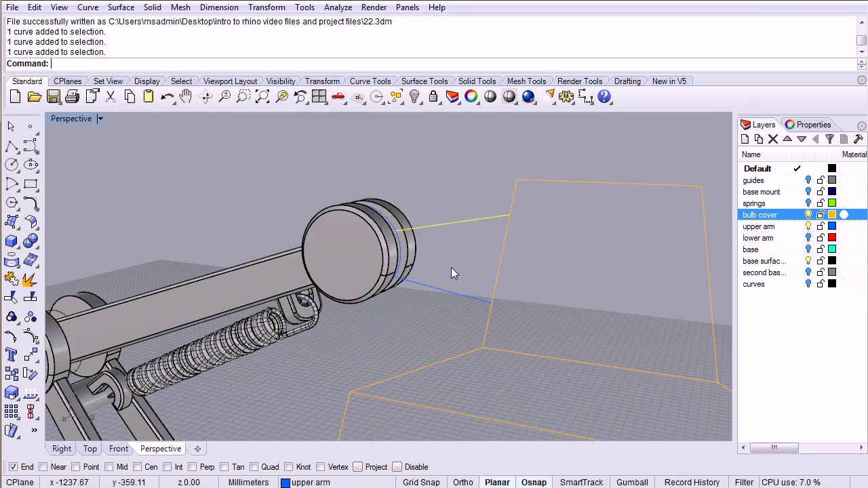Select the Ellipse tool in sidebar
The image size is (868, 488).
(x=31, y=165)
